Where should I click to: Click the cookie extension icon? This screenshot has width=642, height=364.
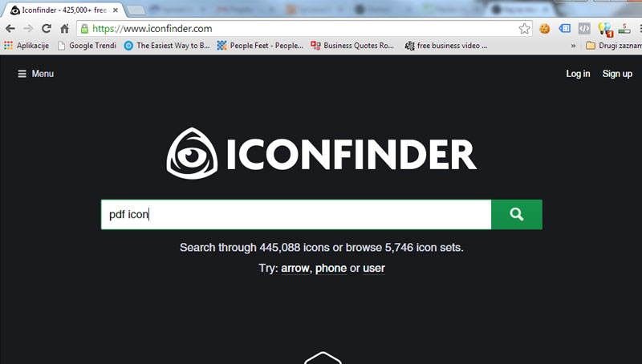[x=545, y=29]
